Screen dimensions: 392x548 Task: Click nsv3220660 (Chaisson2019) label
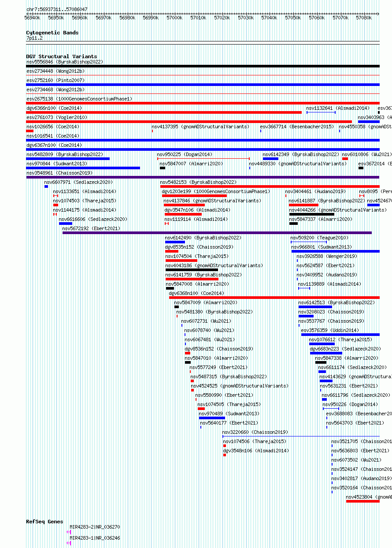click(255, 432)
